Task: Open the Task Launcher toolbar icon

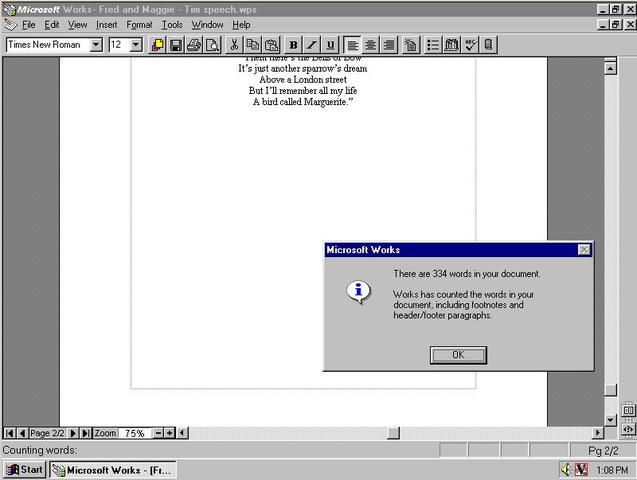Action: (x=158, y=45)
